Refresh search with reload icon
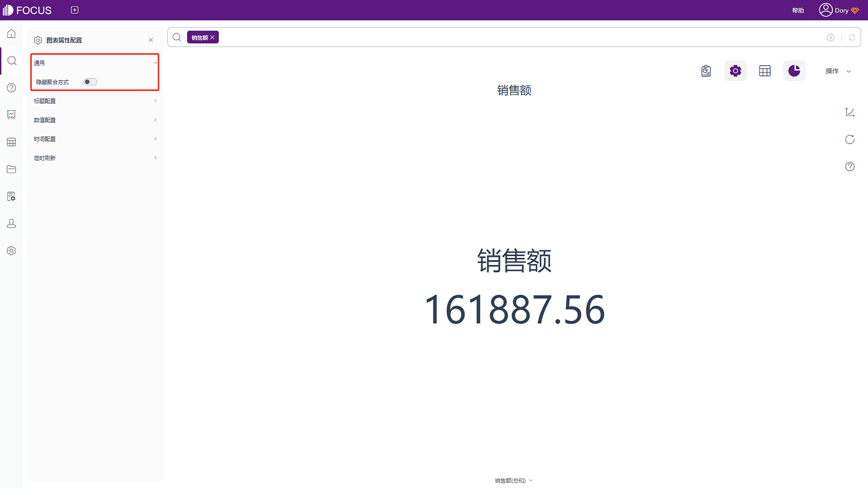 [x=852, y=37]
